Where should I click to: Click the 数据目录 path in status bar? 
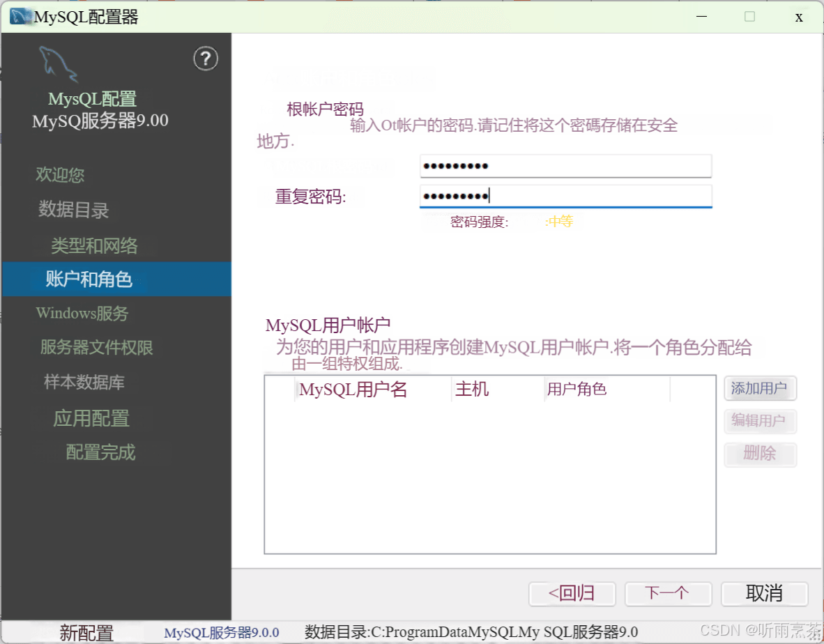(471, 632)
